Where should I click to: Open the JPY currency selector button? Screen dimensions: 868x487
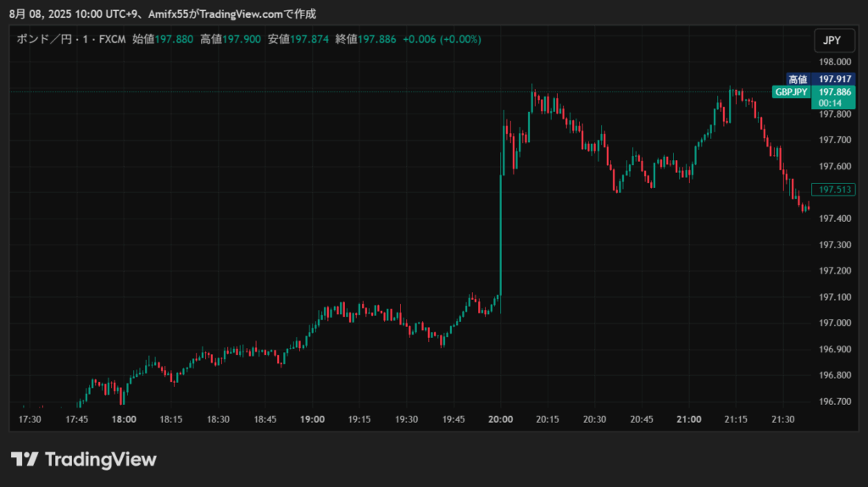coord(832,40)
